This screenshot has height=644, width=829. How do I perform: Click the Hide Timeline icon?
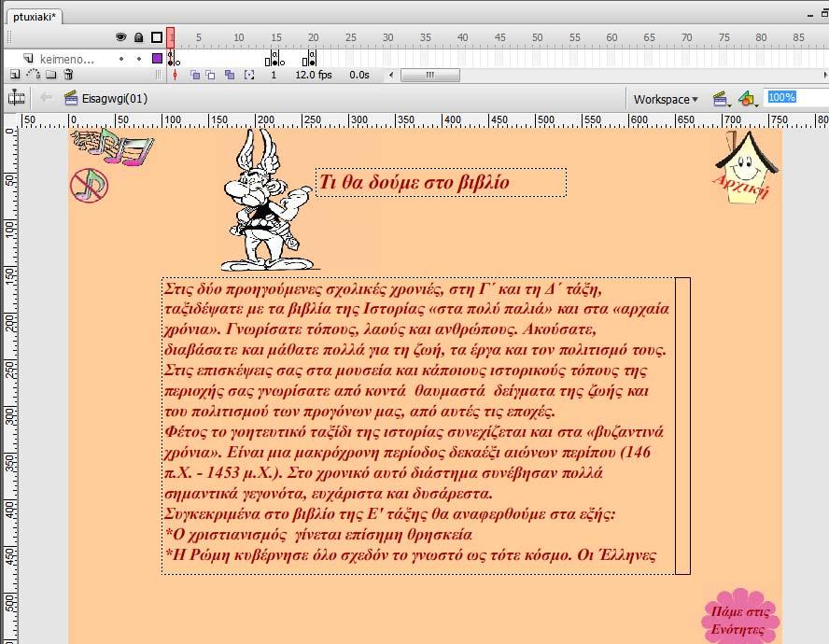point(17,98)
